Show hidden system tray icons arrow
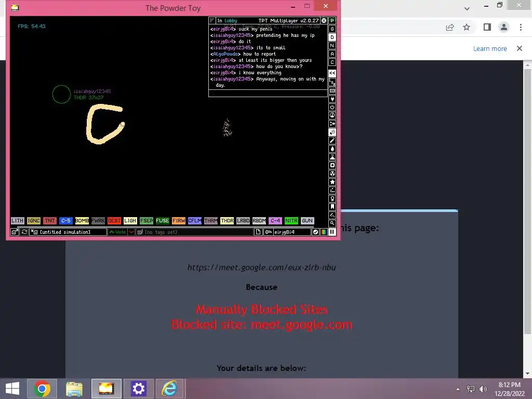Viewport: 532px width, 399px height. 458,389
